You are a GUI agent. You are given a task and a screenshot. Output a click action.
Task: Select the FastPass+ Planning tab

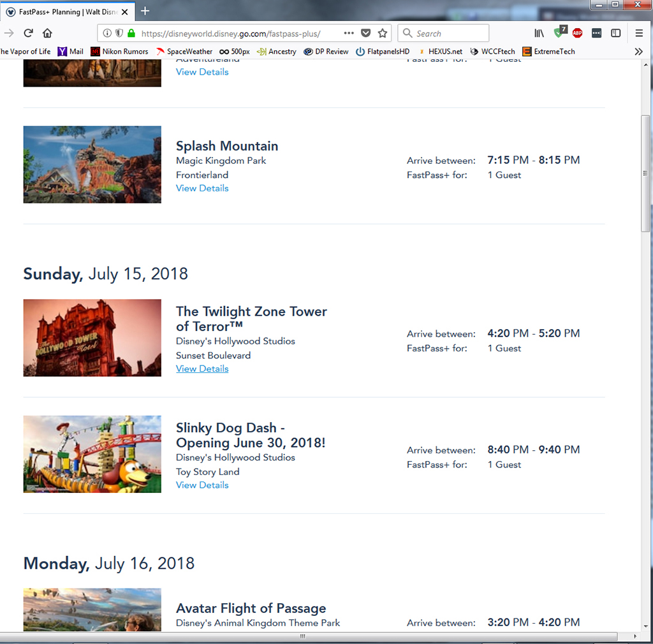coord(68,11)
